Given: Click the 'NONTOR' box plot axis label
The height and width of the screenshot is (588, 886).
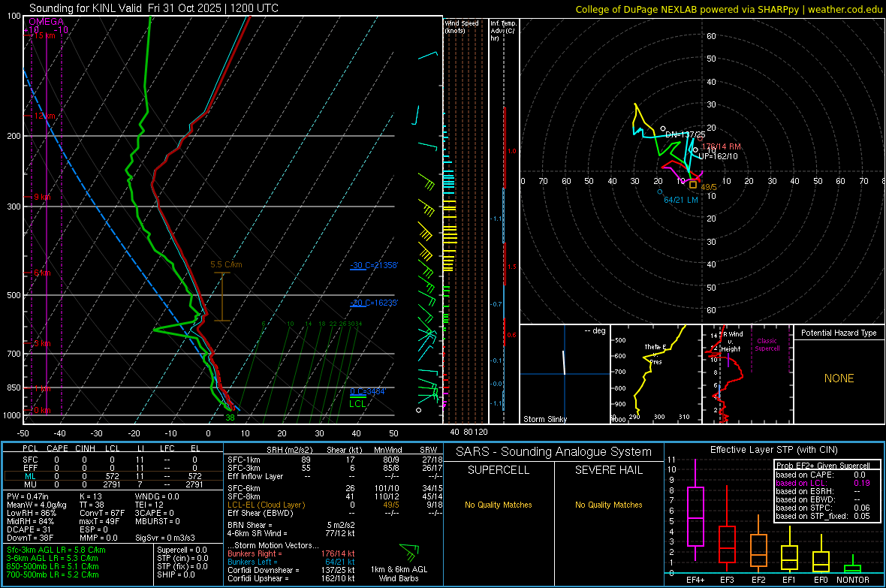Looking at the screenshot, I should coord(853,580).
